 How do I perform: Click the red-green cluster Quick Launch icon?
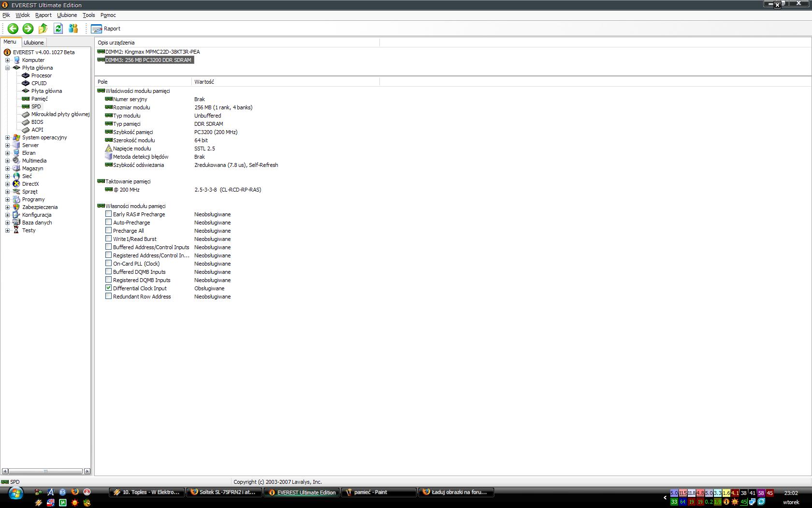(x=39, y=492)
